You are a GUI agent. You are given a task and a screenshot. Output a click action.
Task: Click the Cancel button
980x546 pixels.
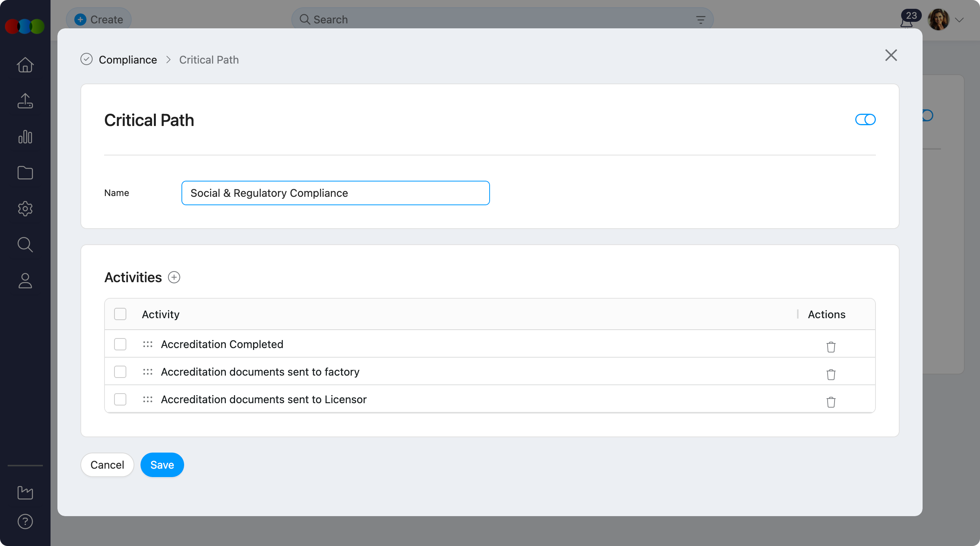coord(107,465)
